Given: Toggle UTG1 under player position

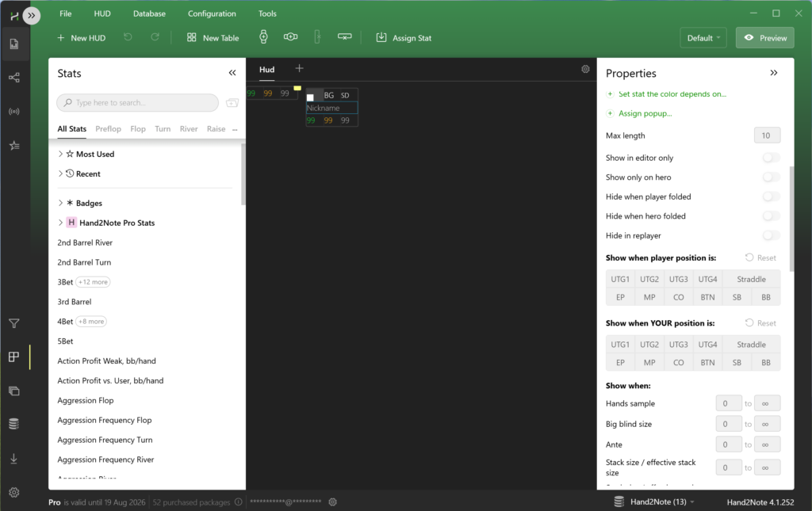Looking at the screenshot, I should click(x=620, y=280).
